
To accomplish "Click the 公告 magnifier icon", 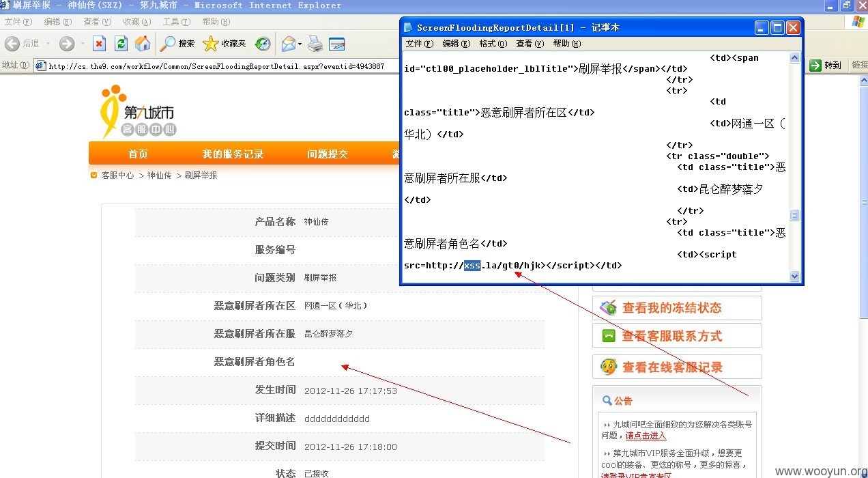I will (x=607, y=401).
